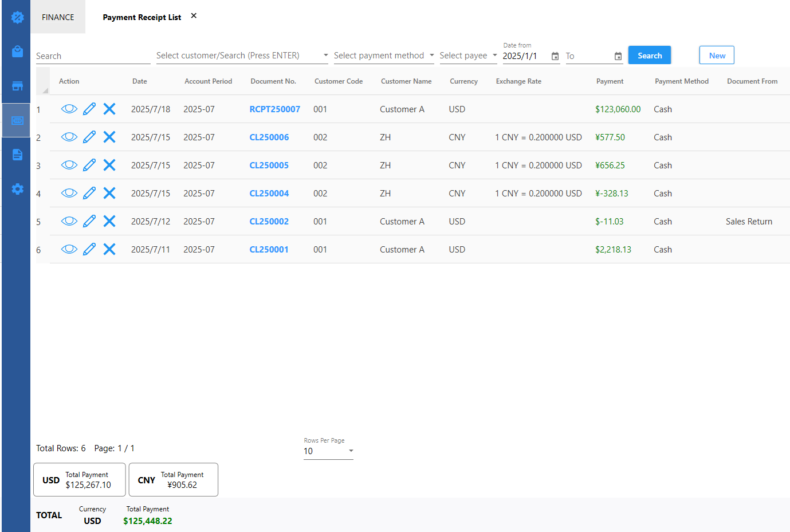
Task: Open the storefront sidebar icon
Action: (x=17, y=86)
